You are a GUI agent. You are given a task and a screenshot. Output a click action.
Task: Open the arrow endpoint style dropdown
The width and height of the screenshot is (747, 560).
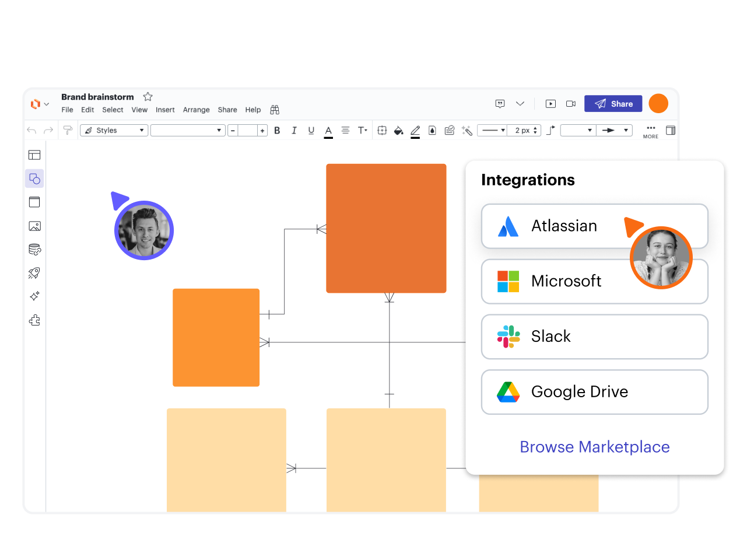615,131
